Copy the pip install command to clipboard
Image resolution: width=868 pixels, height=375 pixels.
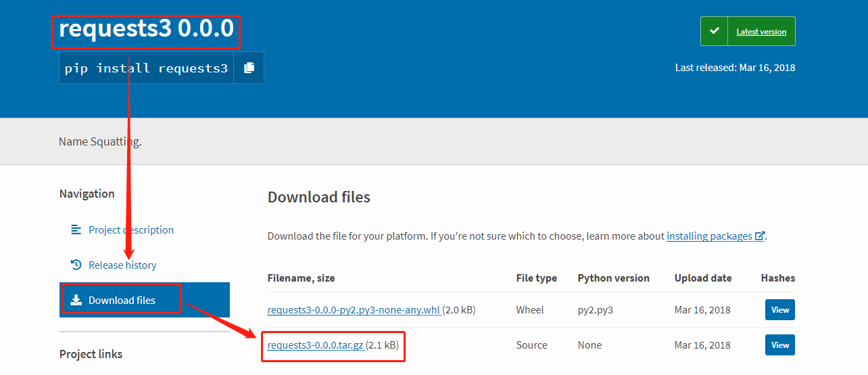point(249,68)
